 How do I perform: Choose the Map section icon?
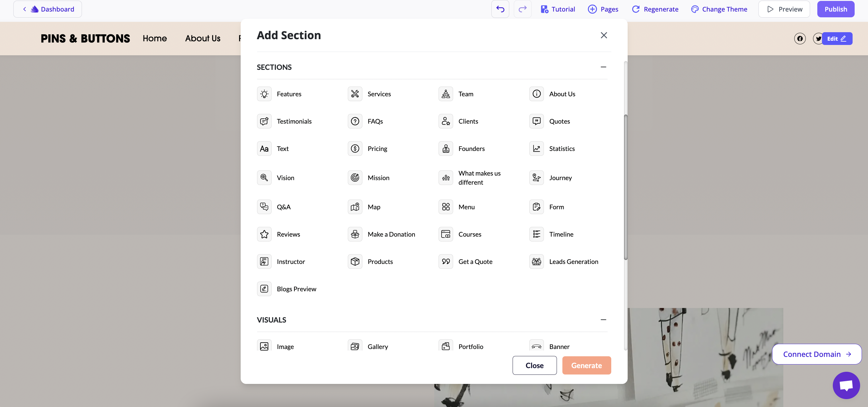(355, 207)
